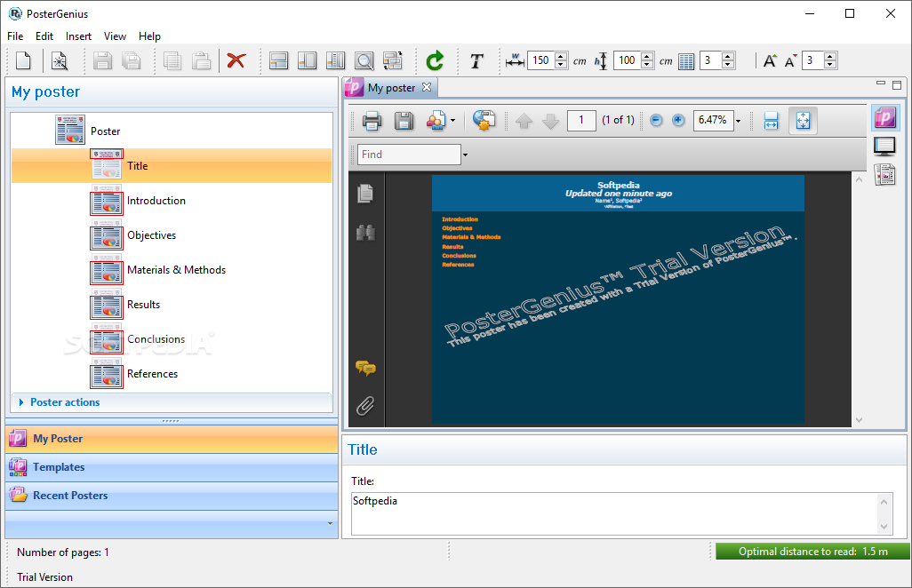This screenshot has width=912, height=588.
Task: Click the Find search field
Action: pos(409,155)
